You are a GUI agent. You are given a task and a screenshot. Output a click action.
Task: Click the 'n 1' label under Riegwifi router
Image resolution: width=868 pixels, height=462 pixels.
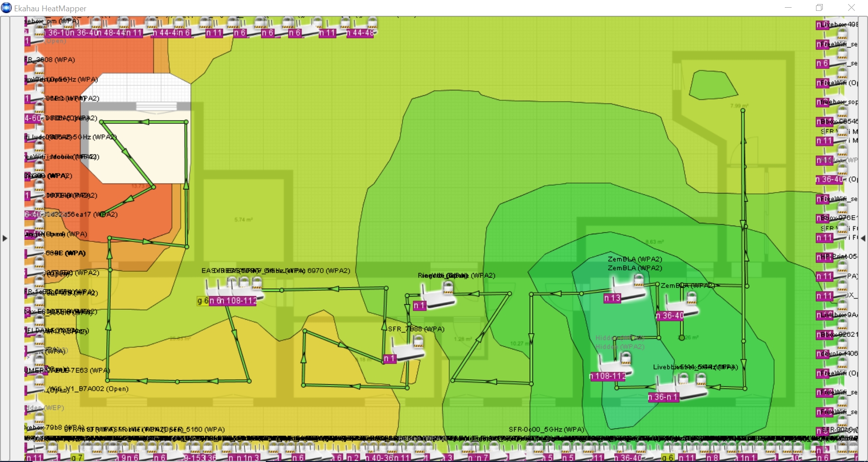[x=420, y=306]
